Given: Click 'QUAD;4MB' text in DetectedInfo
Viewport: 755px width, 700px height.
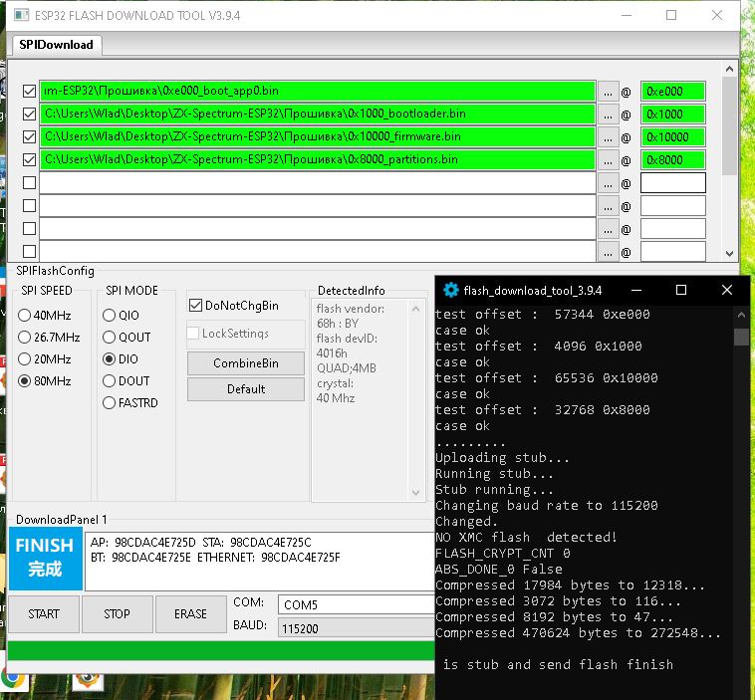Looking at the screenshot, I should [x=347, y=368].
